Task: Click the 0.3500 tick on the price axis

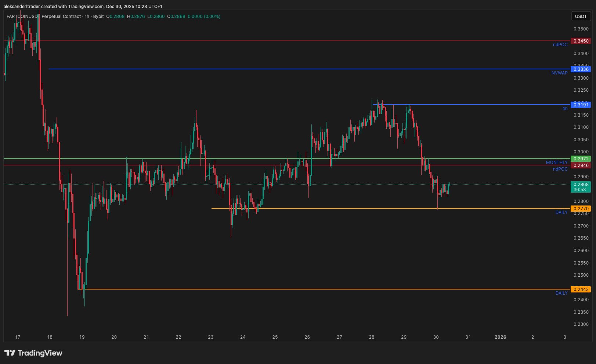Action: [x=581, y=29]
